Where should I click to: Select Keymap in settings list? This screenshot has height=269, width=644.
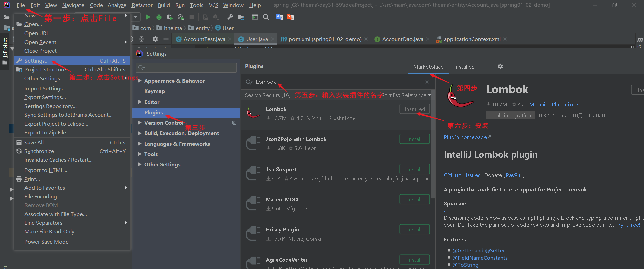(x=186, y=91)
